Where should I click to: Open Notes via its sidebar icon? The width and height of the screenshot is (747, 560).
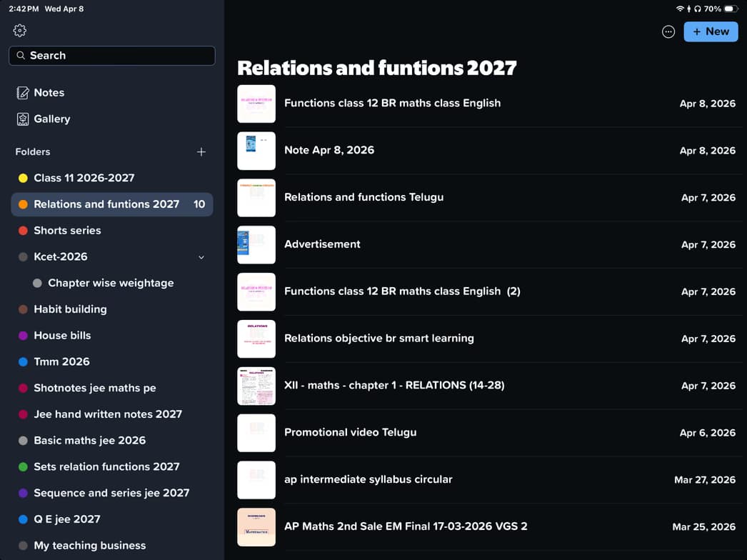click(x=23, y=93)
